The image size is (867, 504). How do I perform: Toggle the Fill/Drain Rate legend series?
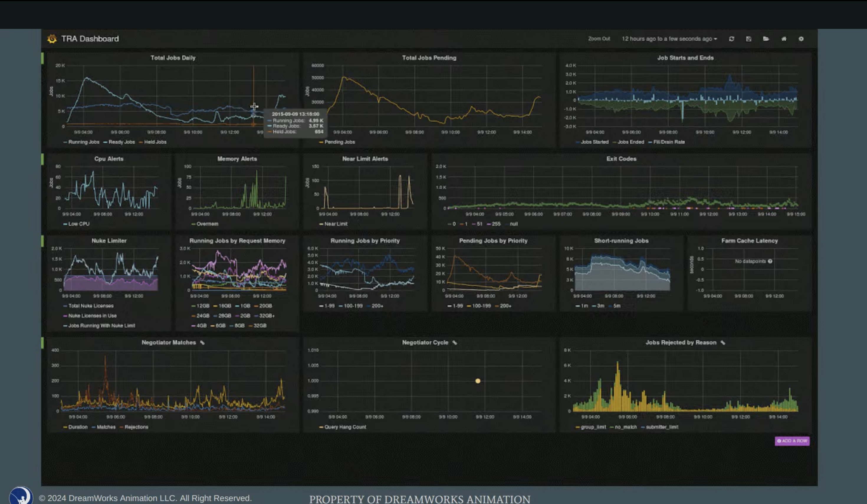669,142
